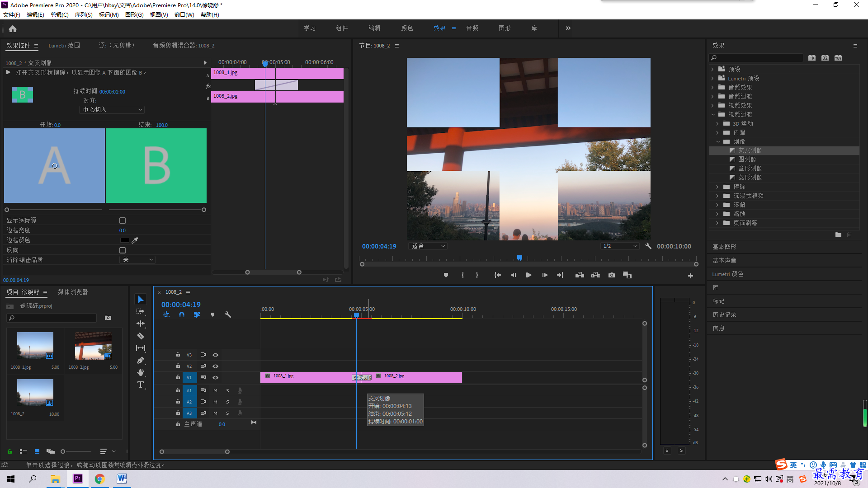Viewport: 868px width, 488px height.
Task: Switch to the 颜色 workspace tab
Action: click(x=407, y=28)
